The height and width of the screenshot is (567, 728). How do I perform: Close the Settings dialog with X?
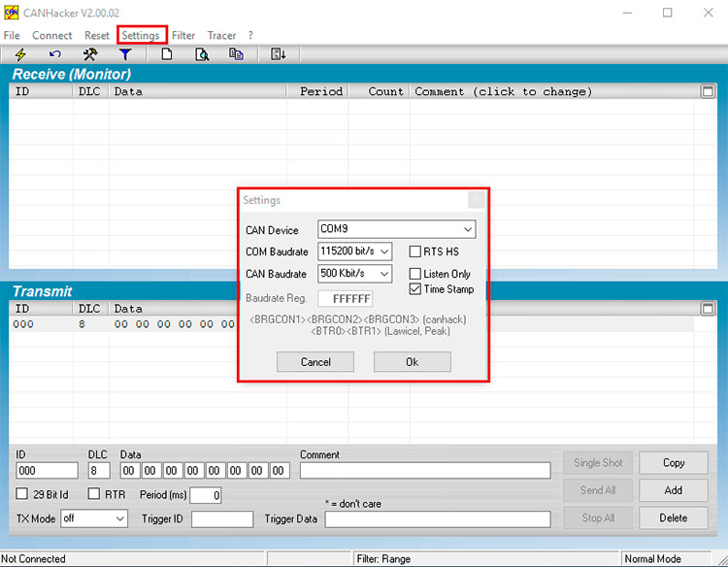pyautogui.click(x=476, y=200)
